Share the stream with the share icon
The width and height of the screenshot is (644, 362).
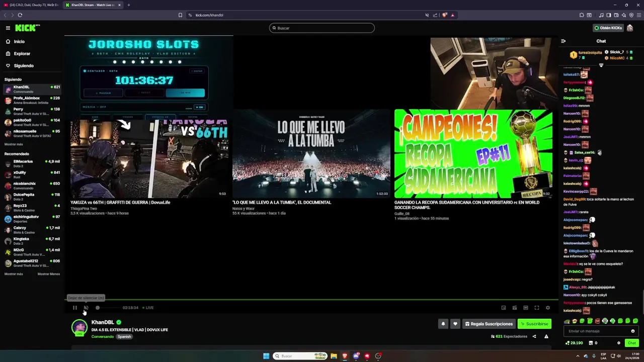pyautogui.click(x=534, y=336)
